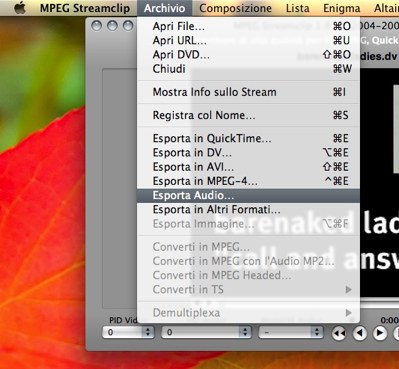Close the open Archivio menu

pyautogui.click(x=164, y=8)
